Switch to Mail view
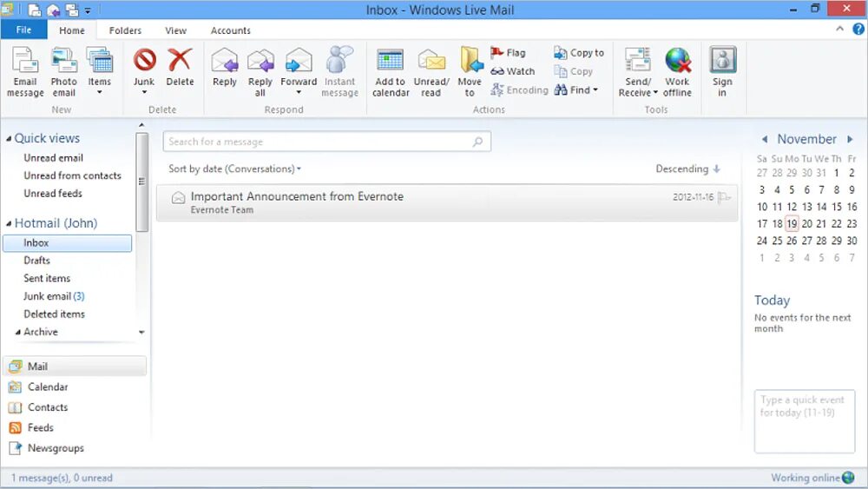The image size is (868, 489). point(75,366)
